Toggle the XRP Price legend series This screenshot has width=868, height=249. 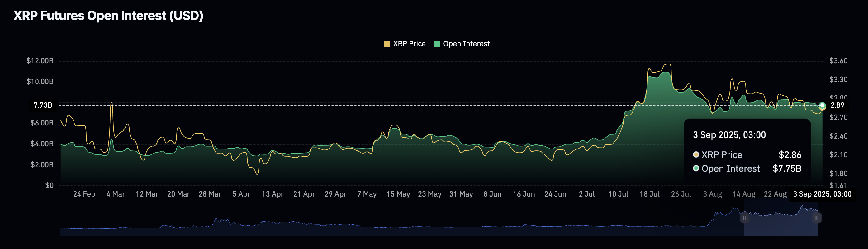(405, 44)
